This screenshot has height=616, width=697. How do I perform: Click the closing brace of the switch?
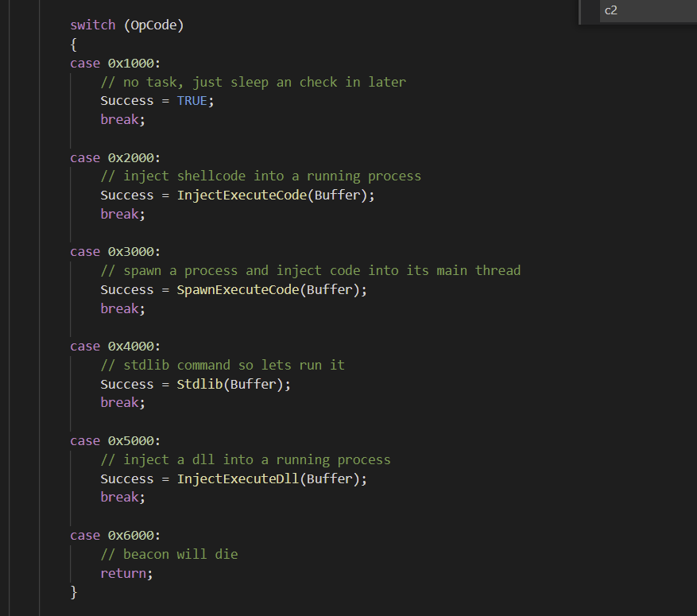click(x=74, y=592)
